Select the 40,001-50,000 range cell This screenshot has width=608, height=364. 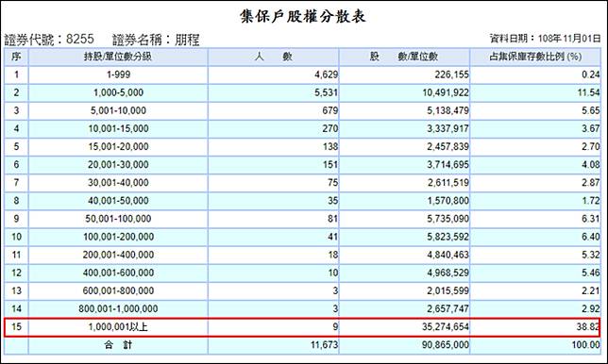pyautogui.click(x=118, y=201)
